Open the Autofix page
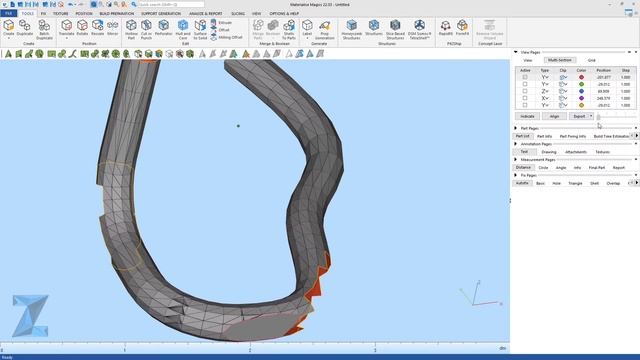This screenshot has width=640, height=360. (522, 183)
